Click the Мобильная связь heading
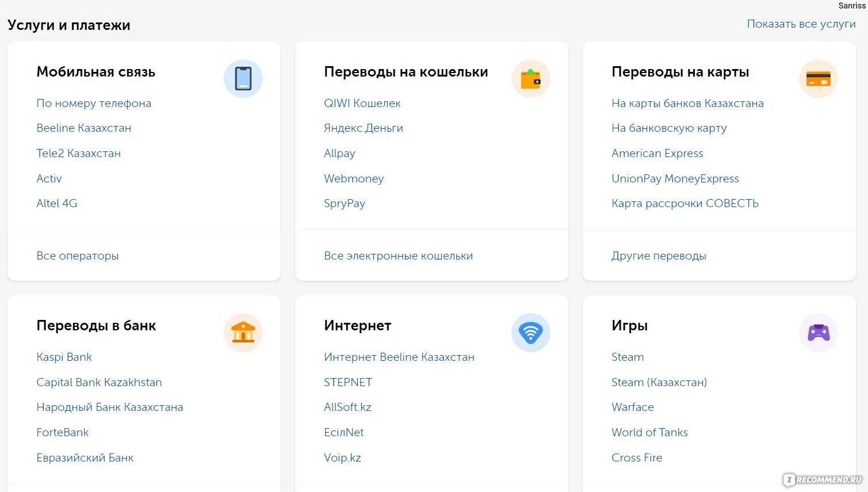 95,72
